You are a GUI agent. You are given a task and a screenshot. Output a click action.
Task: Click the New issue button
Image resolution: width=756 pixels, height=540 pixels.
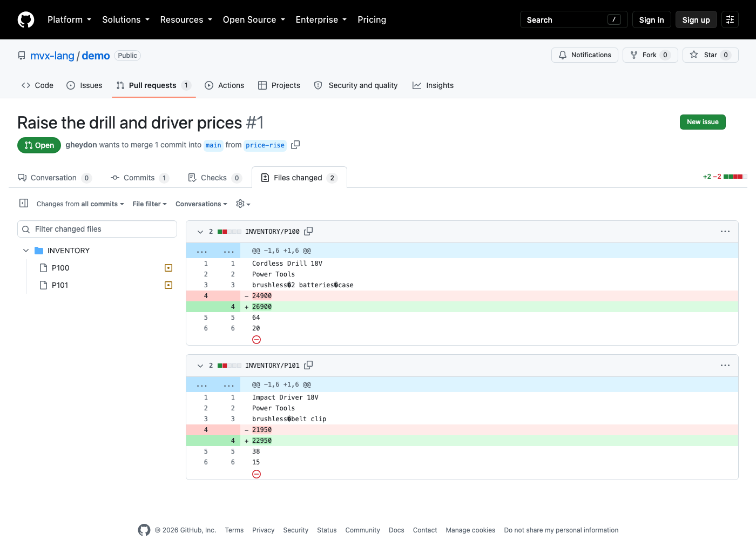click(703, 122)
